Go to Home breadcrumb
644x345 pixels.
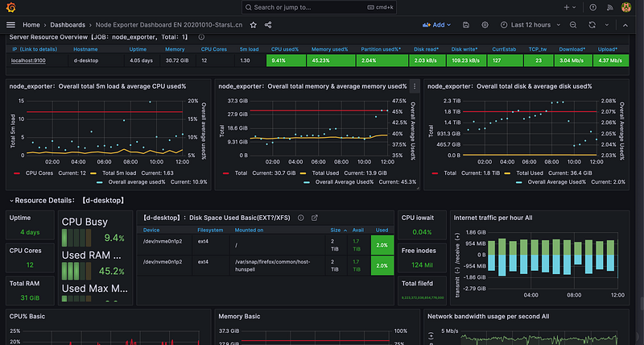click(x=31, y=25)
